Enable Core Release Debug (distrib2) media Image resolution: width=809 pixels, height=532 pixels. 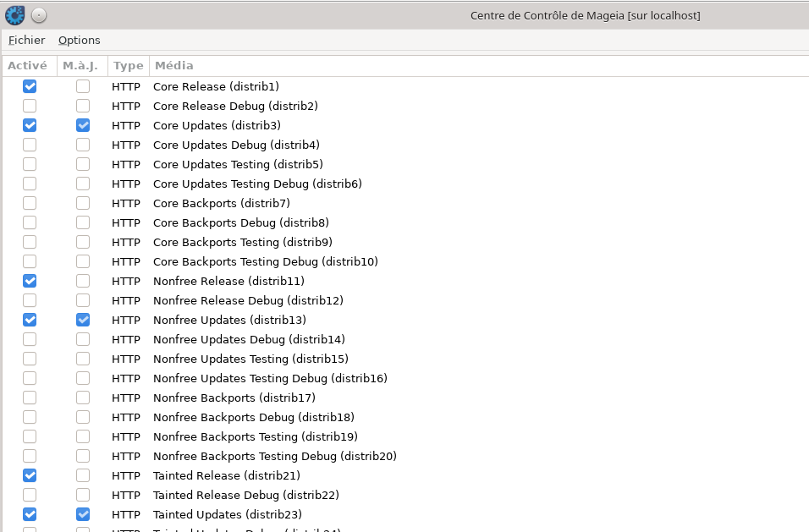tap(30, 106)
